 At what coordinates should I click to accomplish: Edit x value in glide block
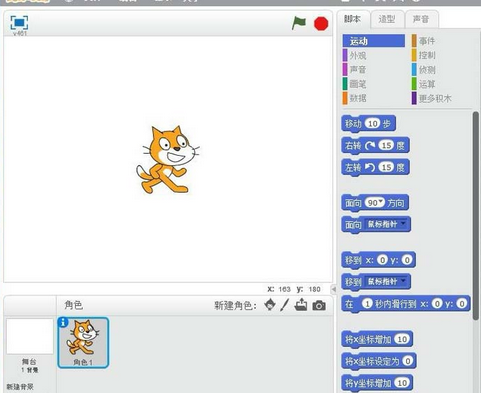[437, 304]
